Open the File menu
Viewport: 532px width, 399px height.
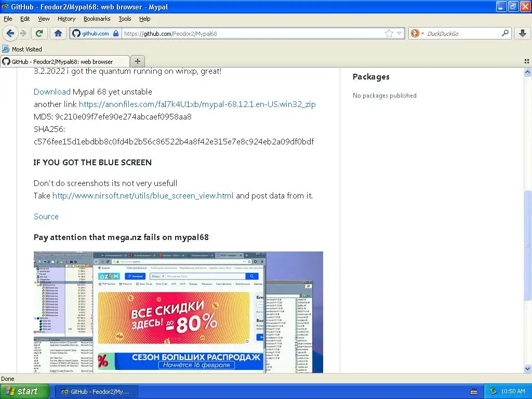click(x=8, y=19)
